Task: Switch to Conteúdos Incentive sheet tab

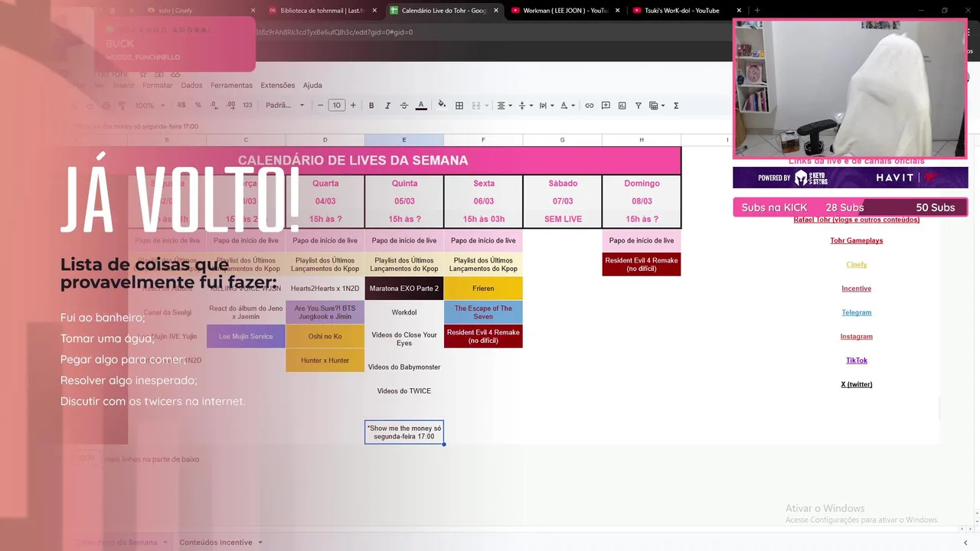Action: pyautogui.click(x=216, y=543)
